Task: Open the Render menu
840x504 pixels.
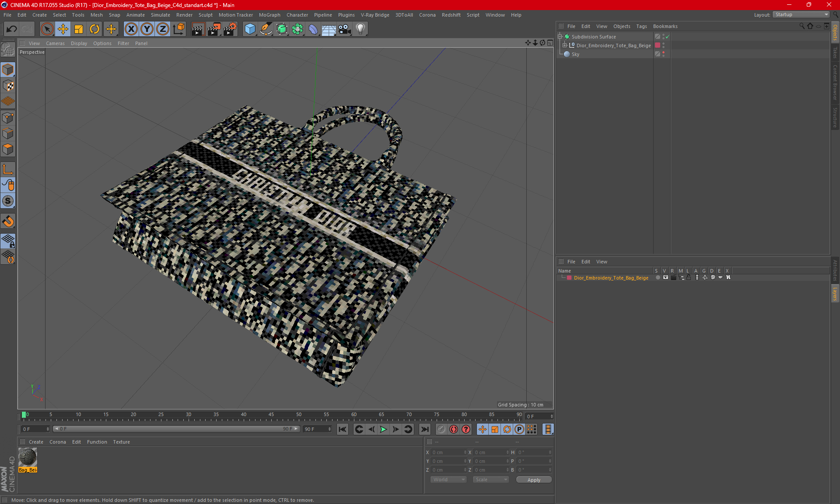Action: [184, 15]
